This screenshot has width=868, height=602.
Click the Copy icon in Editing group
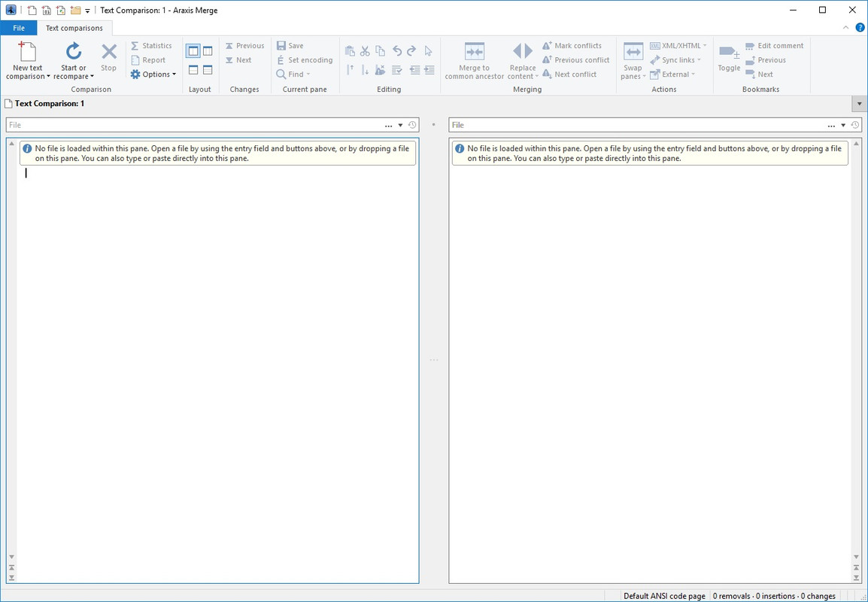(x=381, y=51)
